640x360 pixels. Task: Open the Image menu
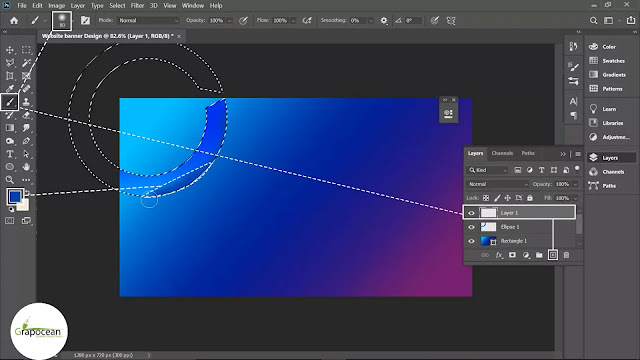[57, 6]
